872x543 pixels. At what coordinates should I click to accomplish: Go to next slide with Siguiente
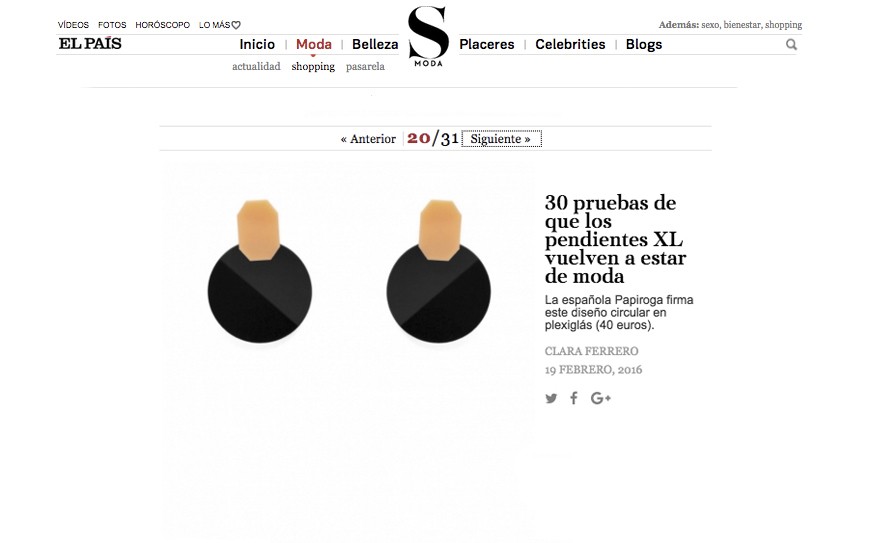(x=501, y=139)
